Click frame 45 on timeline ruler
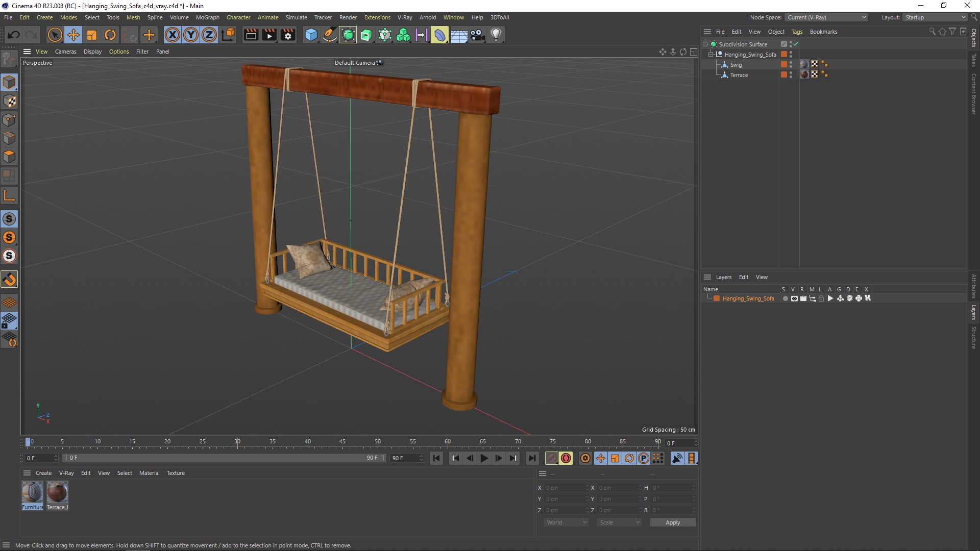This screenshot has height=551, width=980. pyautogui.click(x=342, y=442)
